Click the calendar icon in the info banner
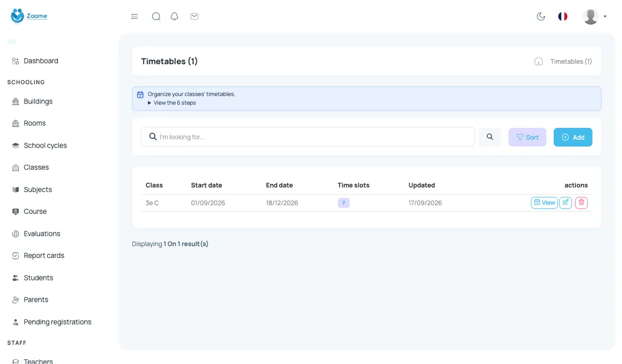 [x=140, y=95]
